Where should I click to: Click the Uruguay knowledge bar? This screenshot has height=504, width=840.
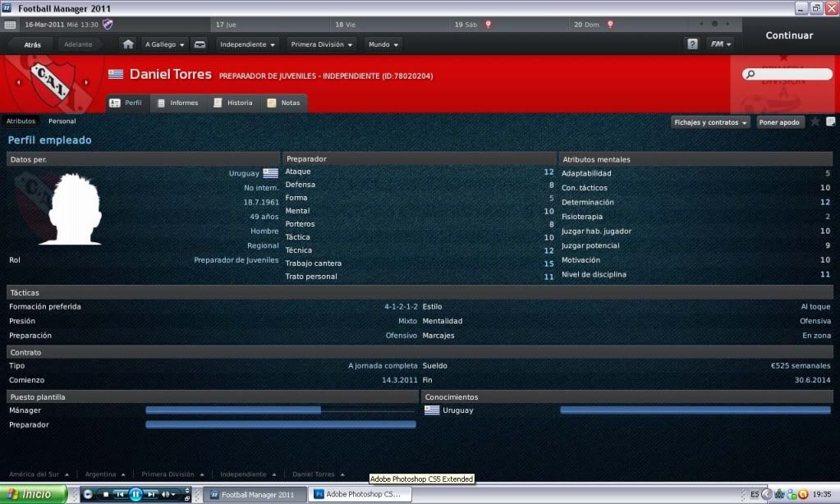695,410
